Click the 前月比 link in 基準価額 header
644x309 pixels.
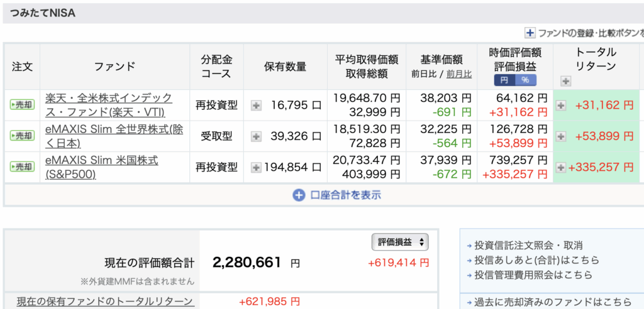point(459,74)
